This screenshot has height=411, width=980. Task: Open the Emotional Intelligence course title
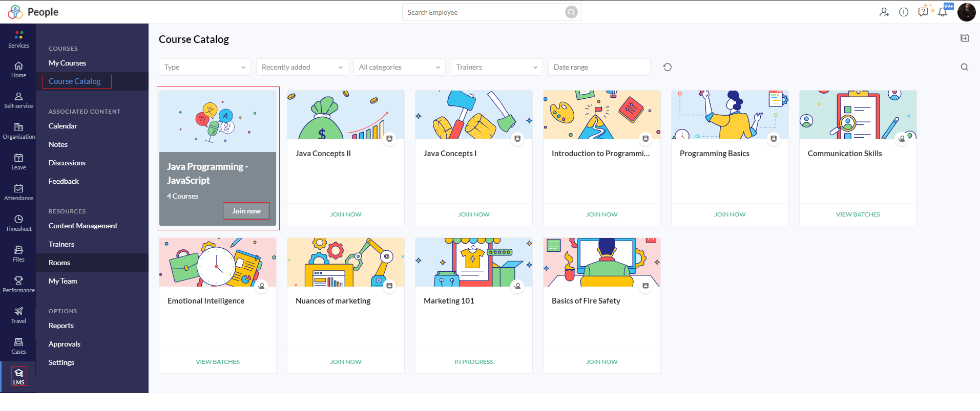coord(206,301)
